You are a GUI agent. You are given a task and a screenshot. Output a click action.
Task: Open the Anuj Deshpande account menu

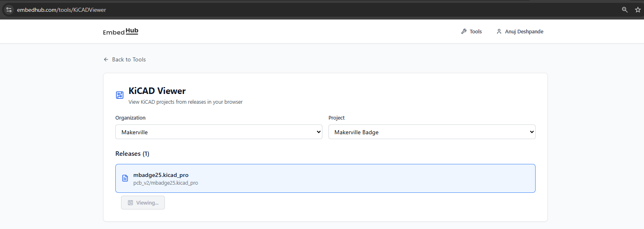pyautogui.click(x=524, y=31)
